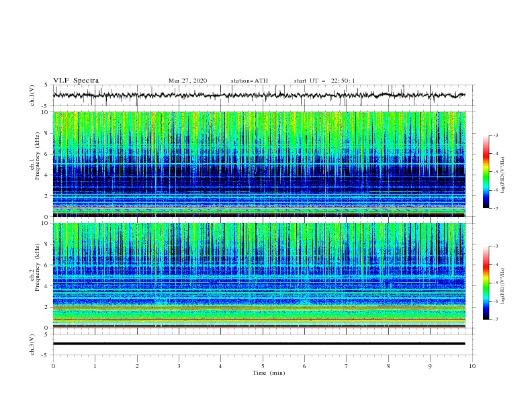Screen dimensions: 532x411
Task: Click time axis tick label "7"
Action: [x=347, y=366]
